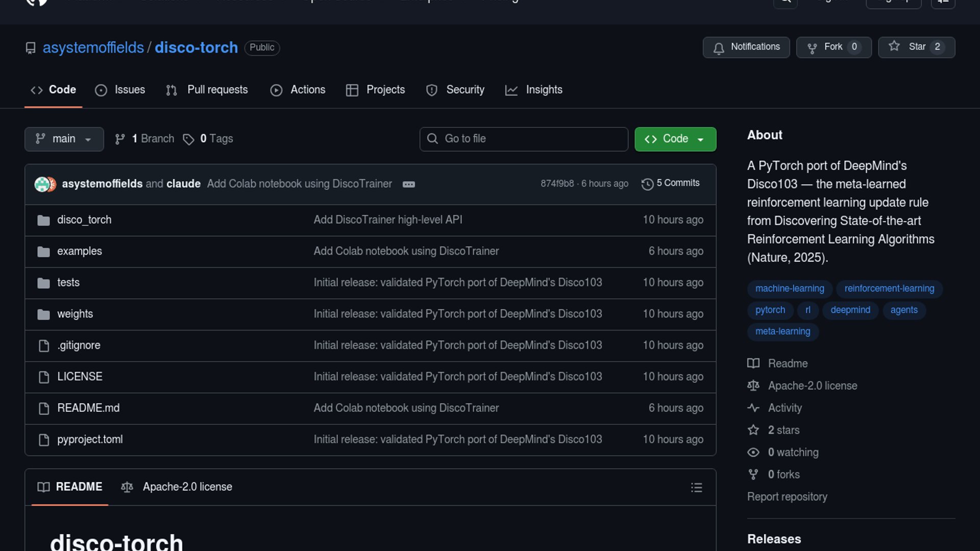980x551 pixels.
Task: Click the branch icon beside 1 Branch
Action: tap(120, 139)
